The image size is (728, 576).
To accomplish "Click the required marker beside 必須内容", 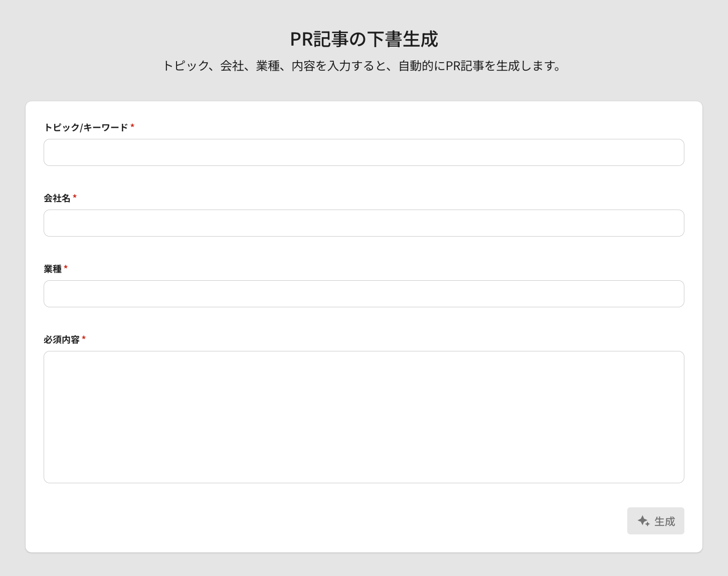I will [84, 338].
